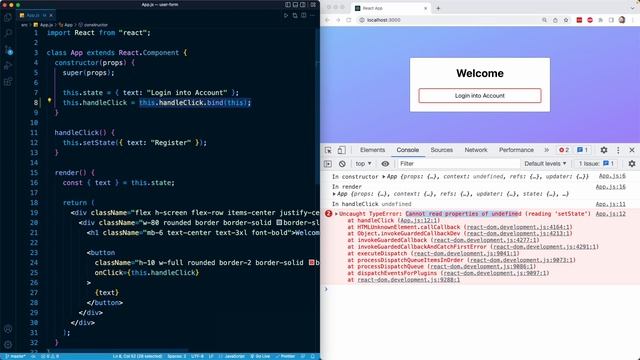Show more DevTools tabs with the chevrons
This screenshot has width=640, height=360.
[547, 150]
